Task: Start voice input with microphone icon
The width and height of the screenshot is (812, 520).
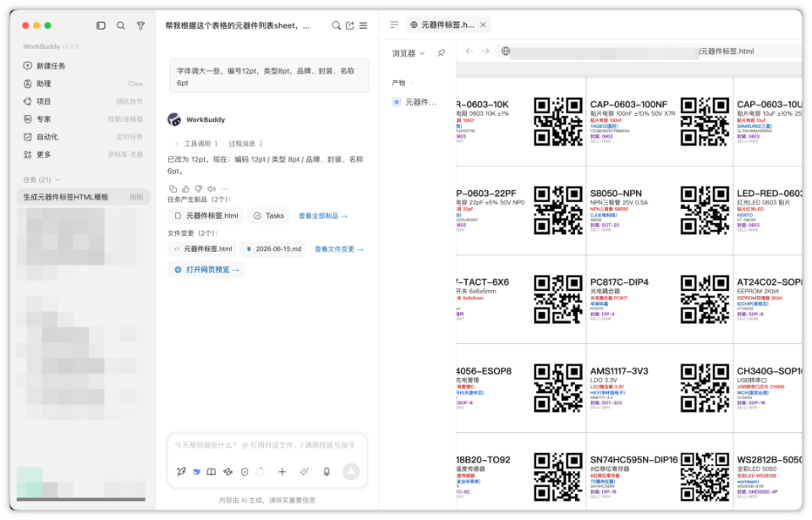Action: (x=326, y=472)
